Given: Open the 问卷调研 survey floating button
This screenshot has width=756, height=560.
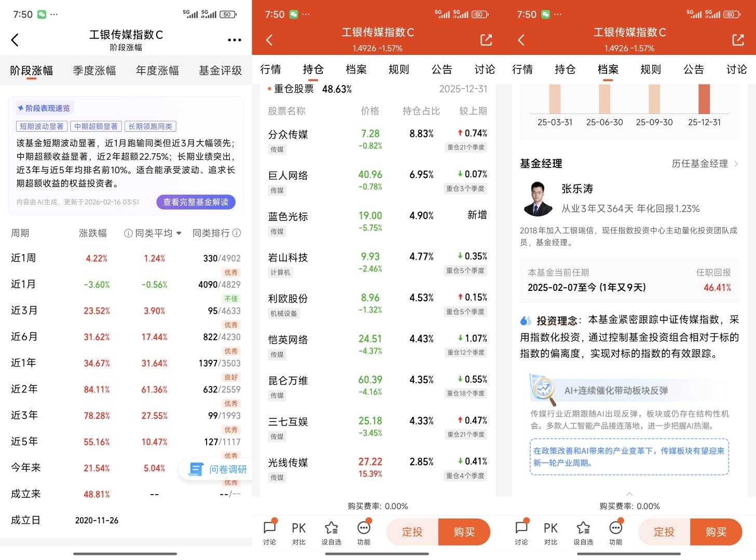Looking at the screenshot, I should (217, 469).
